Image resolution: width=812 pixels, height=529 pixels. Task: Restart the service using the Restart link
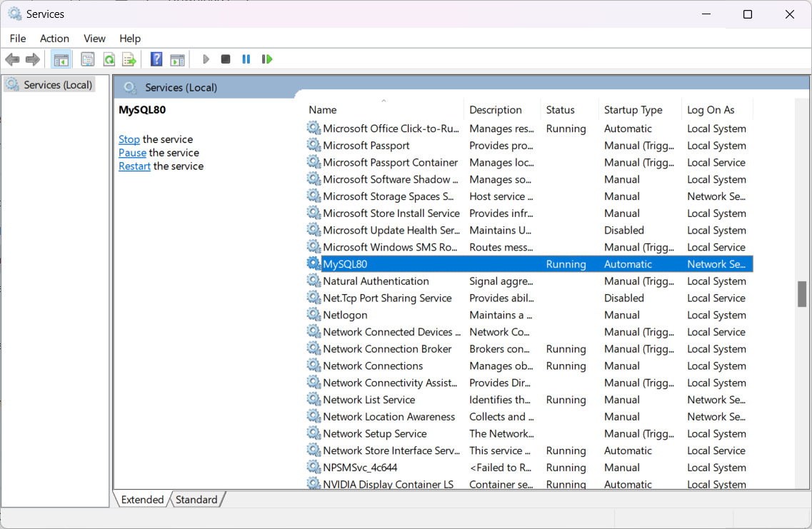pos(134,166)
